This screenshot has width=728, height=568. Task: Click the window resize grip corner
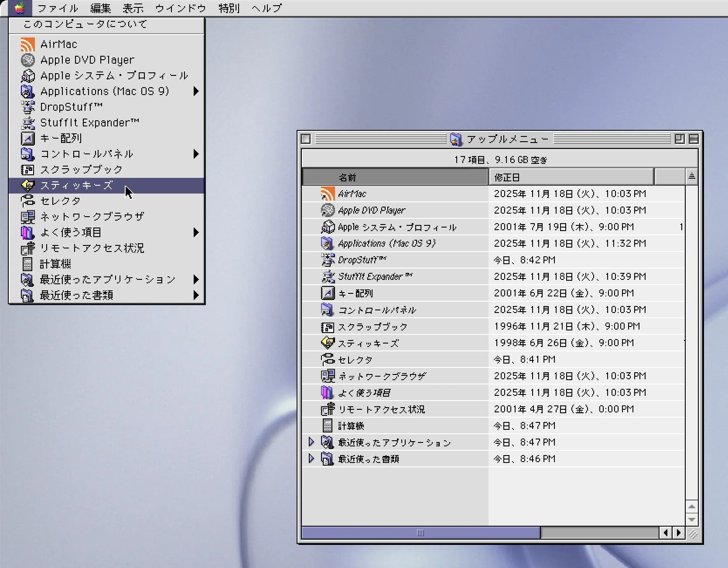coord(692,534)
